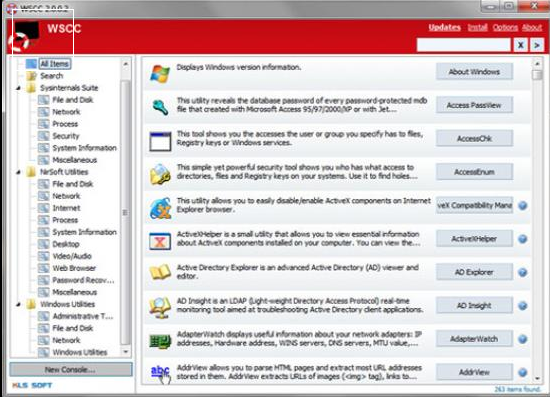Click the About Windows logo icon

160,74
